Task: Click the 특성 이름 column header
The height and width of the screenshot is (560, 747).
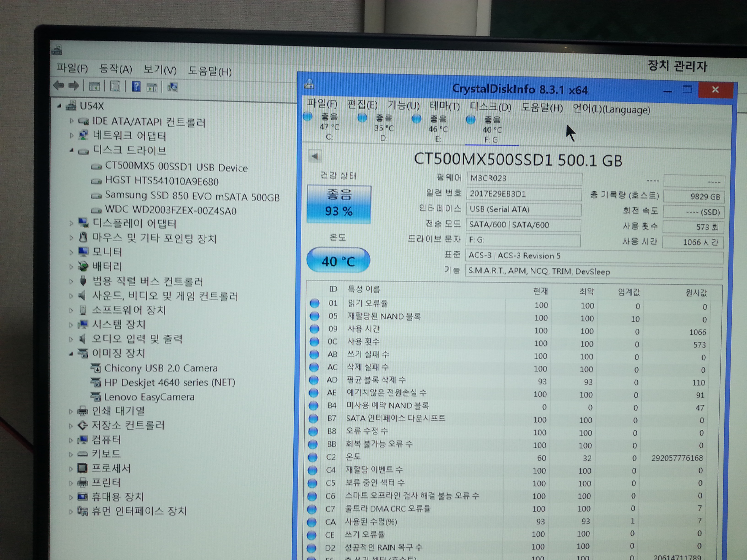Action: (x=364, y=289)
